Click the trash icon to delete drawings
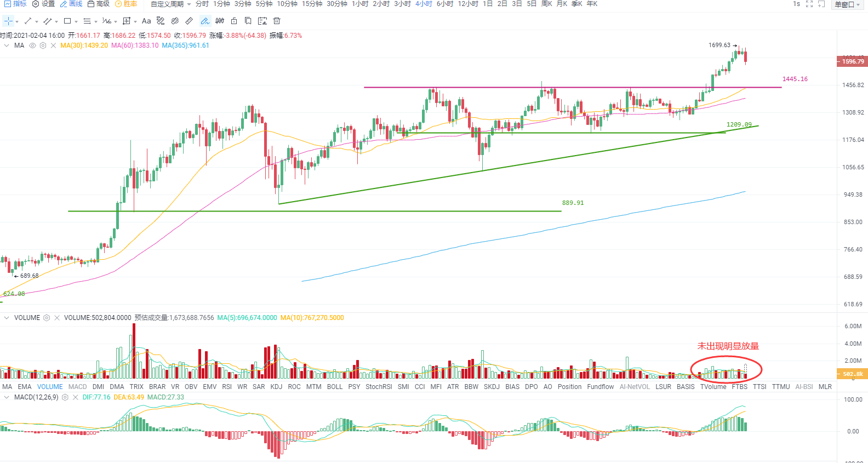This screenshot has height=463, width=868. (277, 21)
